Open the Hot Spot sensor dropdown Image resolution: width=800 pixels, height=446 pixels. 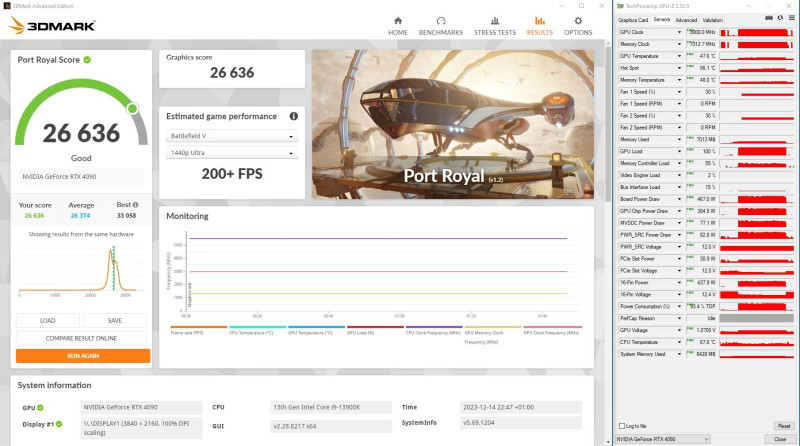679,68
